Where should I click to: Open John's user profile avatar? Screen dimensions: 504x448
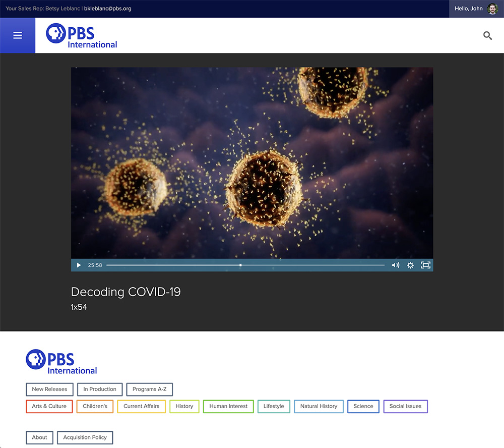[492, 9]
